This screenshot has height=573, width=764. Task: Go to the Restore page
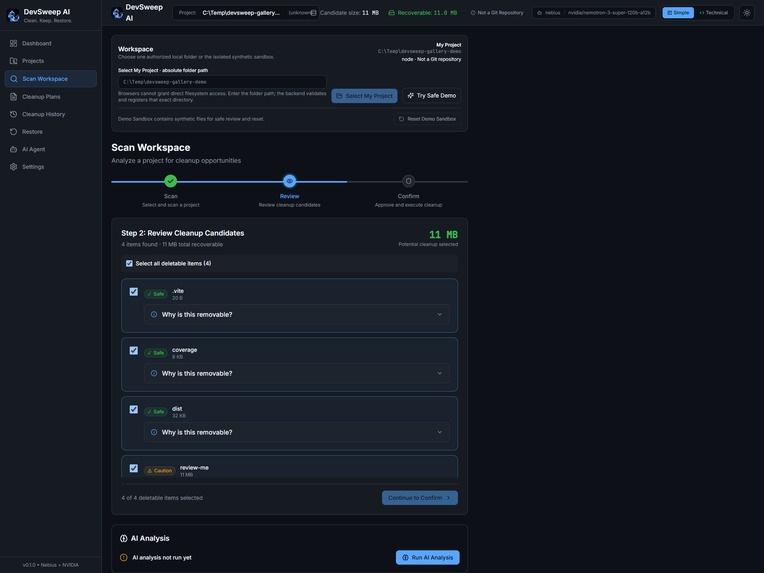point(51,132)
